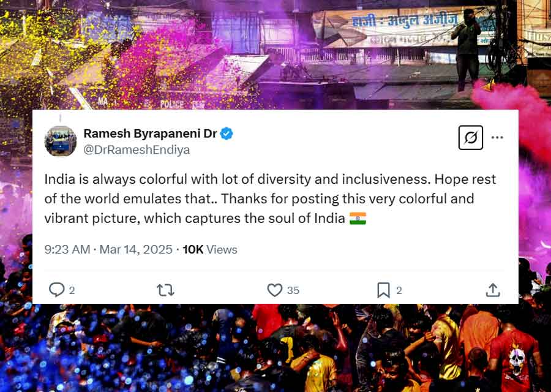Click the 9:23 AM timestamp
This screenshot has height=392, width=551.
[67, 249]
